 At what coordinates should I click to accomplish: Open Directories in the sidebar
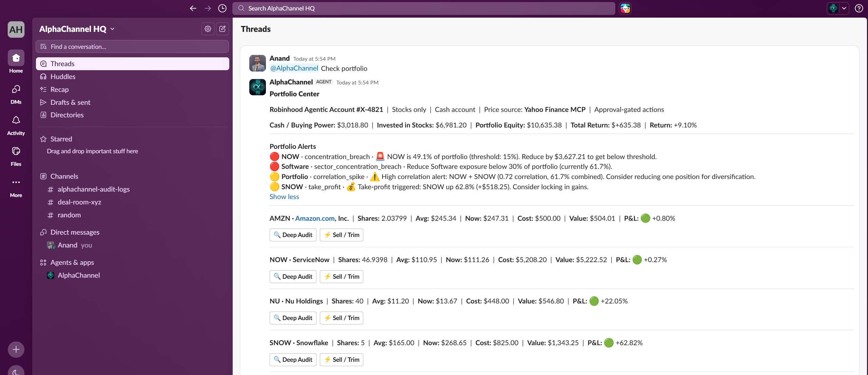coord(132,115)
